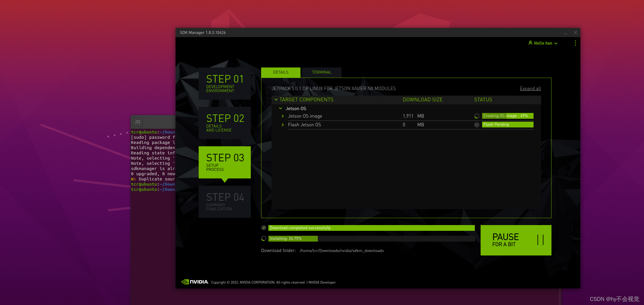The width and height of the screenshot is (644, 305).
Task: Close the SDK Manager window
Action: 575,32
